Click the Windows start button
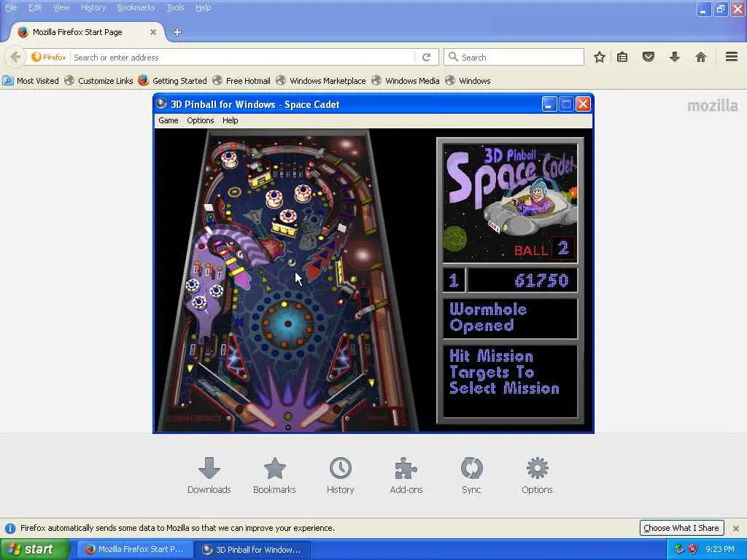Image resolution: width=747 pixels, height=560 pixels. pos(34,549)
